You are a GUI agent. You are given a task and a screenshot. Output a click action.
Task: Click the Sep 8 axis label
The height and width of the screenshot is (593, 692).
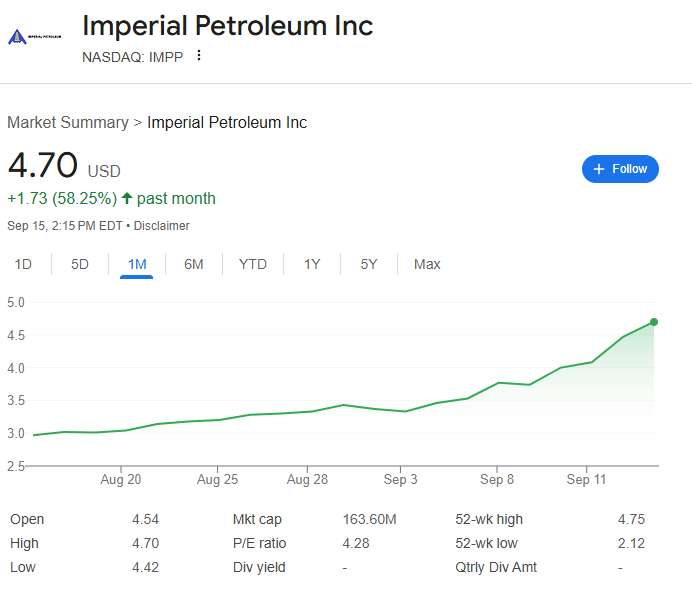[497, 480]
